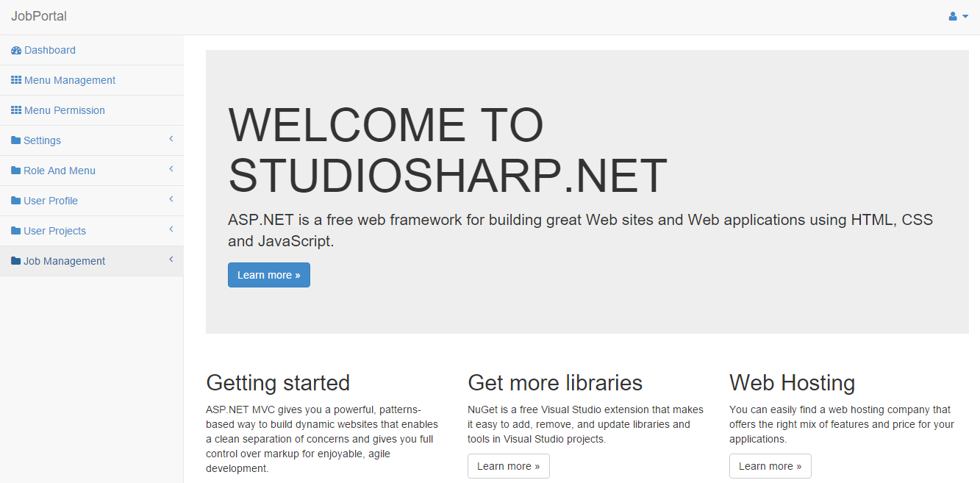Screen dimensions: 980x483
Task: Click the blue Learn more button
Action: (269, 275)
